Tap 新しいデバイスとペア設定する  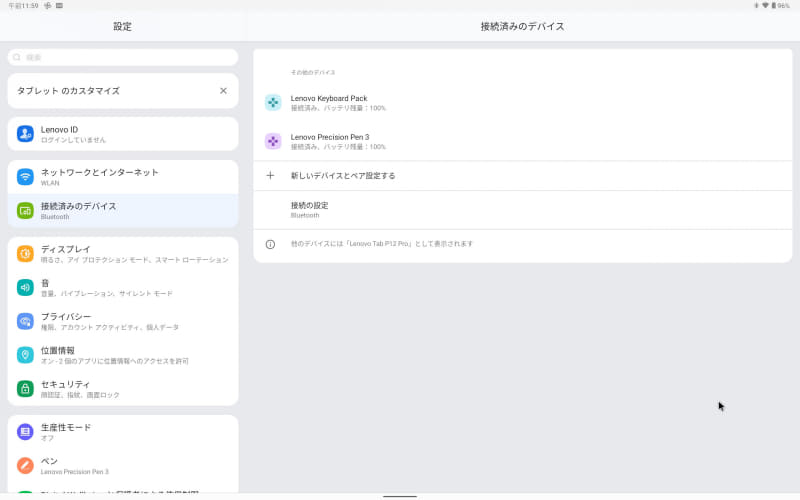coord(522,176)
